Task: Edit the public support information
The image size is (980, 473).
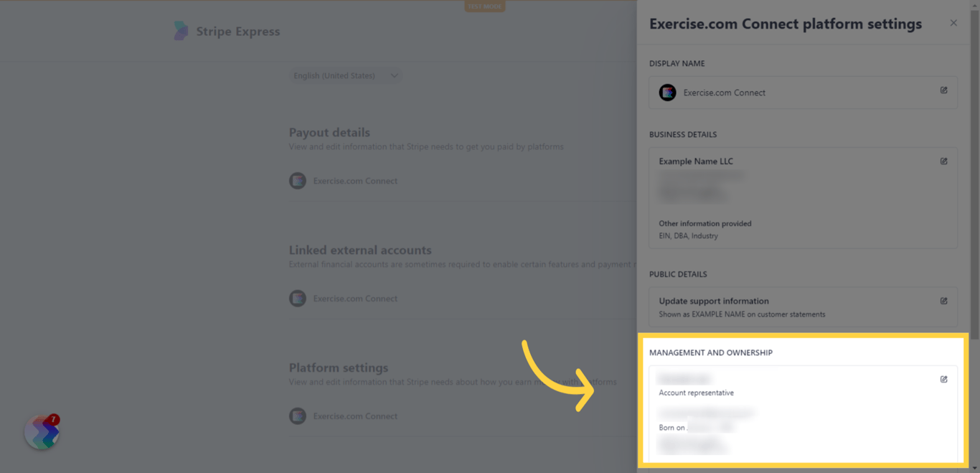Action: coord(943,301)
